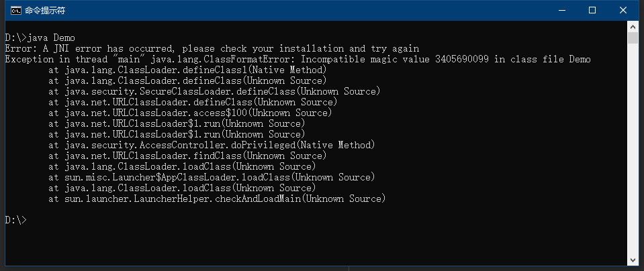Screen dimensions: 644x271
Task: Maximize the Command Prompt window
Action: coord(592,11)
